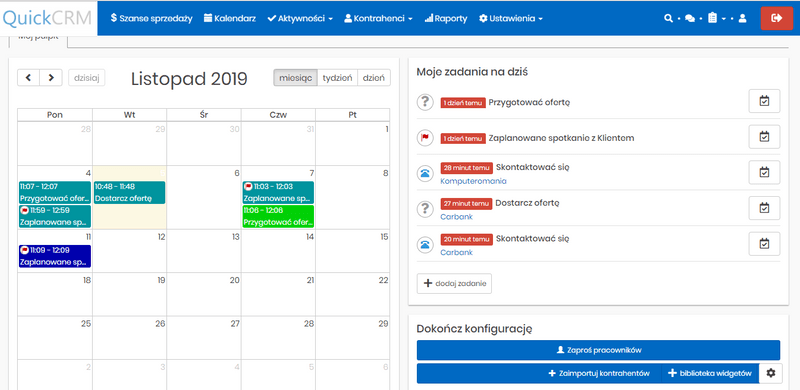Click Zaplanowano spotkanie z Klientem task text

(x=561, y=138)
